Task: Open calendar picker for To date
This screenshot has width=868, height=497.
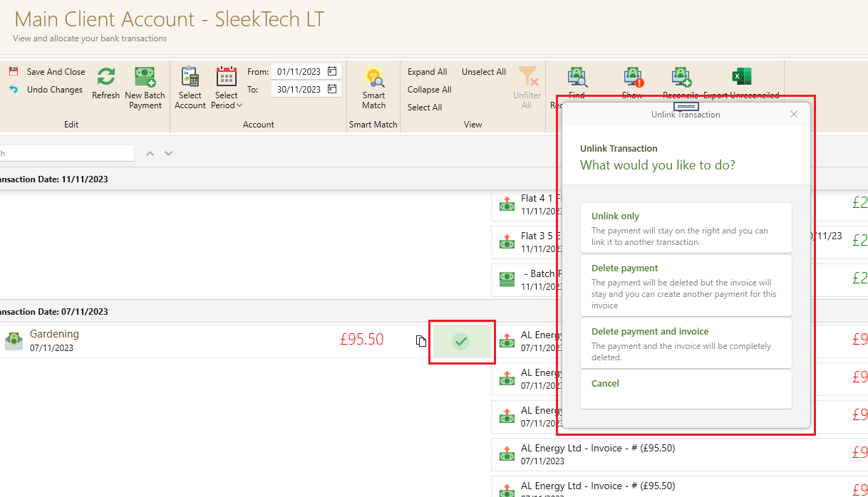Action: click(333, 89)
